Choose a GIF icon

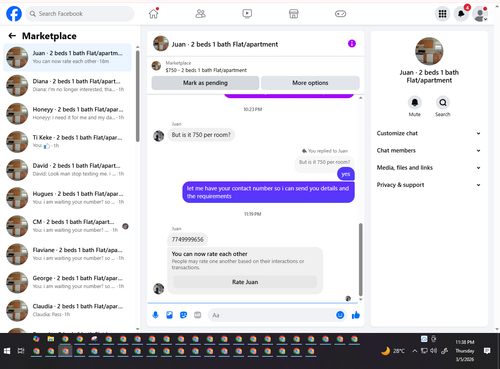[x=198, y=315]
